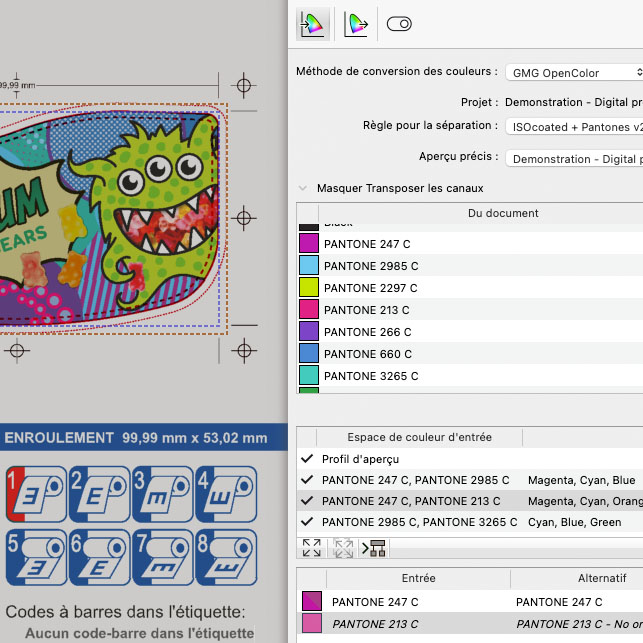Click the Entrée column header
Viewport: 643px width, 643px height.
point(418,578)
